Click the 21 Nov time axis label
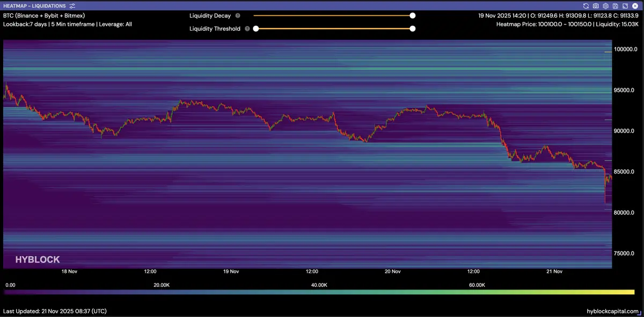The height and width of the screenshot is (317, 644). (554, 272)
